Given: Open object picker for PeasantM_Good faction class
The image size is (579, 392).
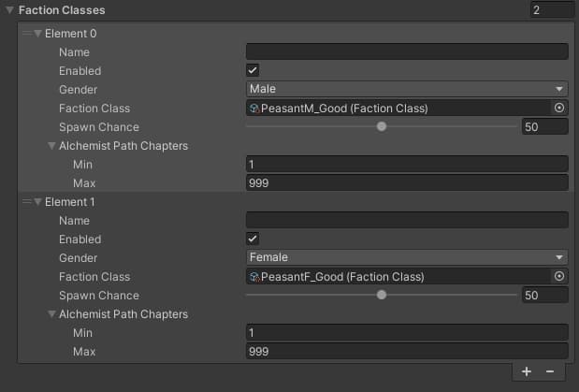Looking at the screenshot, I should coord(559,108).
